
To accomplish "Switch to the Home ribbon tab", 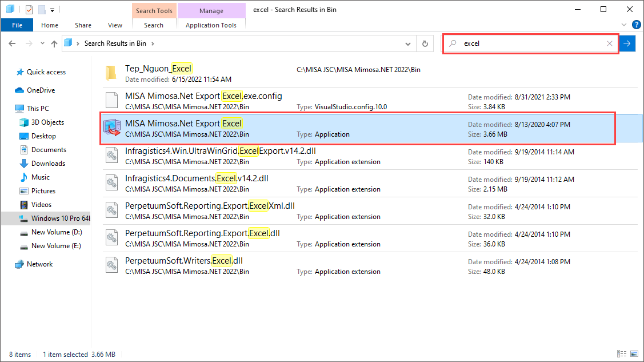I will (50, 25).
